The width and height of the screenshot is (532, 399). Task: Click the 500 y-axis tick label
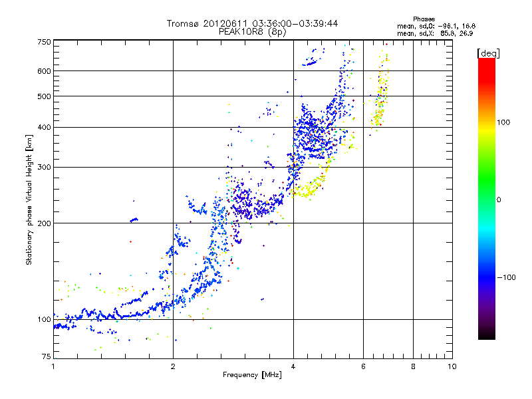(x=44, y=96)
